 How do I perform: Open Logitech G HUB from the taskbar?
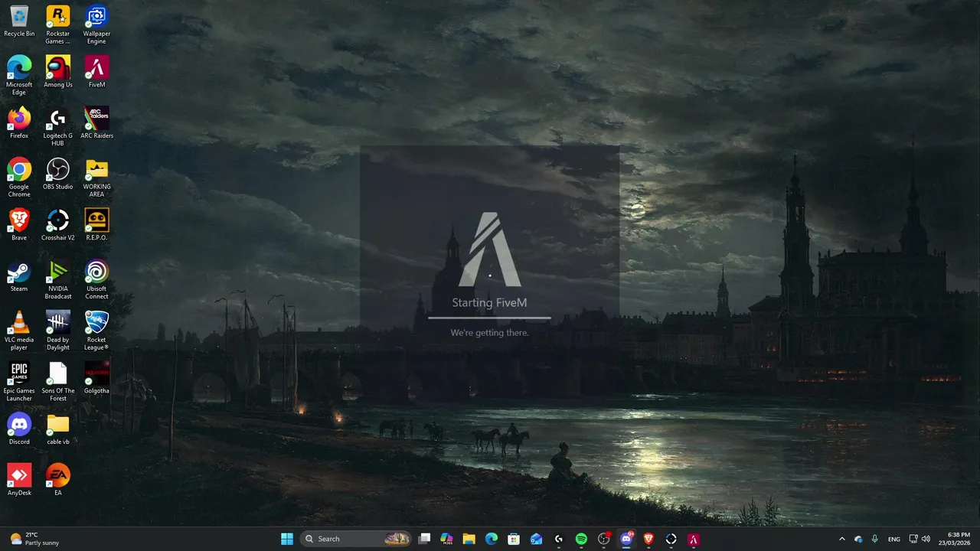click(x=559, y=539)
